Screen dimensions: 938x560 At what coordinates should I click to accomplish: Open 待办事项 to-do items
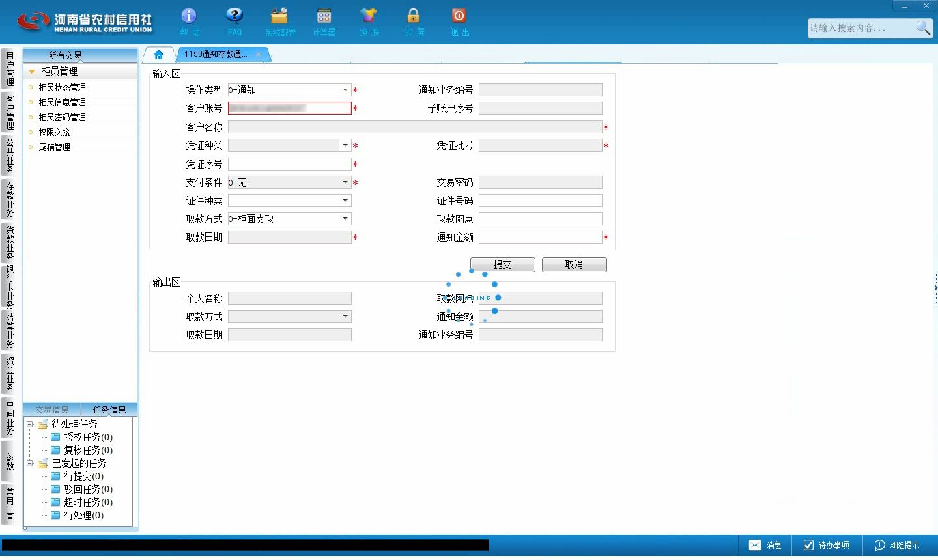[826, 545]
